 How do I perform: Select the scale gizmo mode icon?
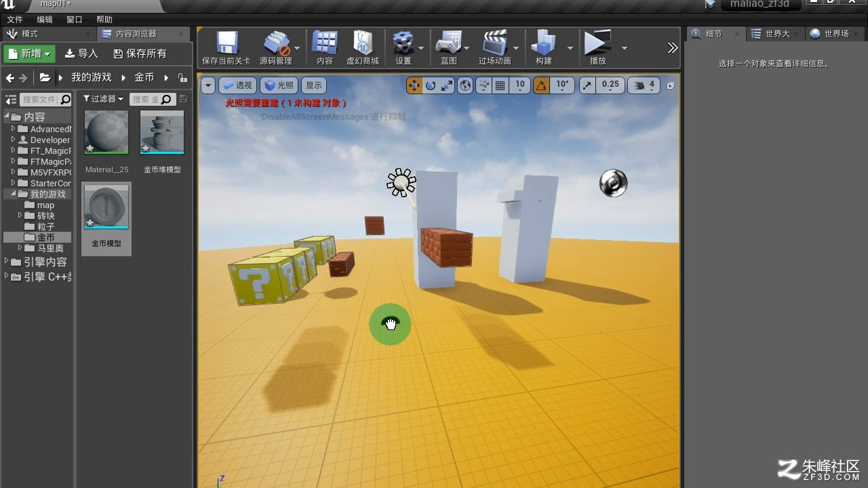click(x=447, y=85)
